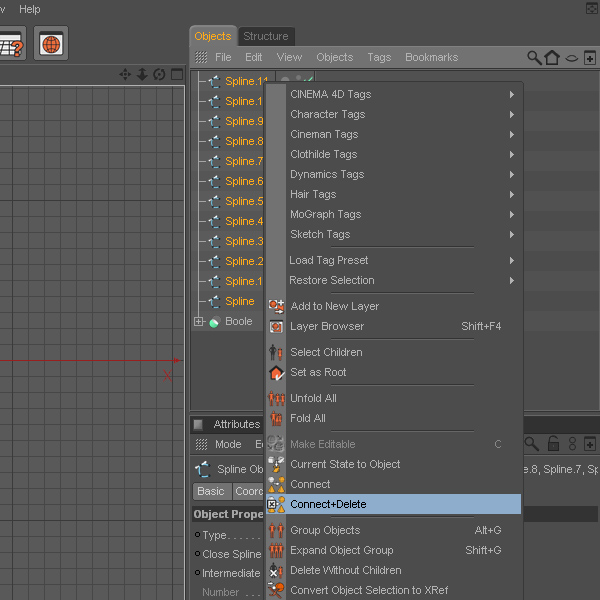Open the globe online help icon
The height and width of the screenshot is (600, 600).
click(51, 43)
